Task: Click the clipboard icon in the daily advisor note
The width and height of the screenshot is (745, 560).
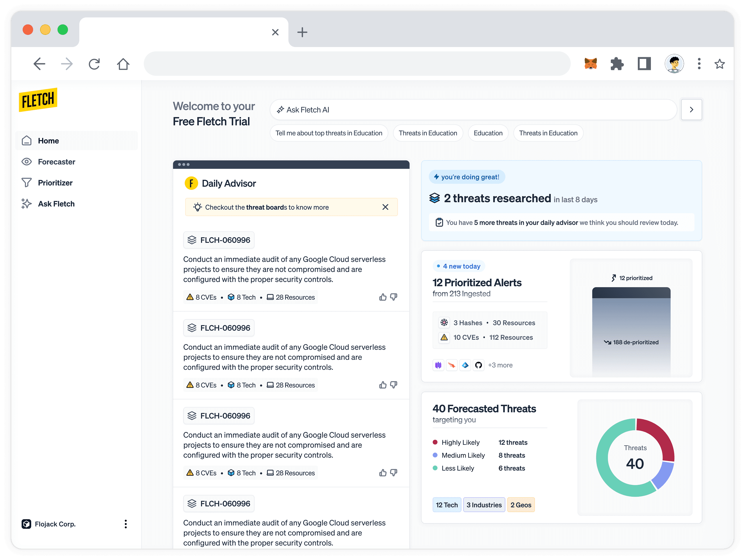Action: tap(439, 222)
